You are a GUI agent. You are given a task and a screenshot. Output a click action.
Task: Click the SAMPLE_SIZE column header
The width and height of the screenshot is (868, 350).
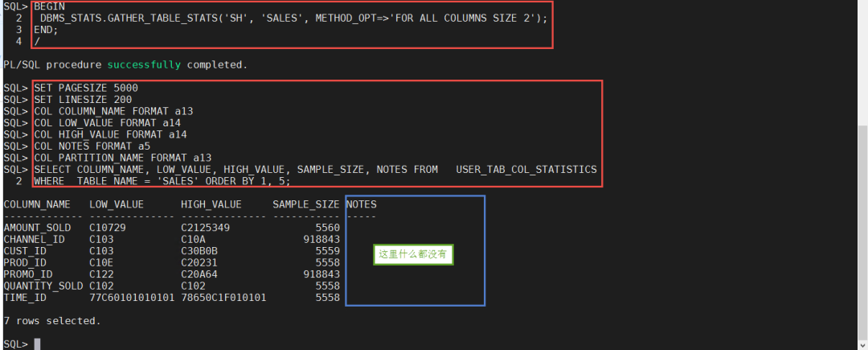coord(305,204)
